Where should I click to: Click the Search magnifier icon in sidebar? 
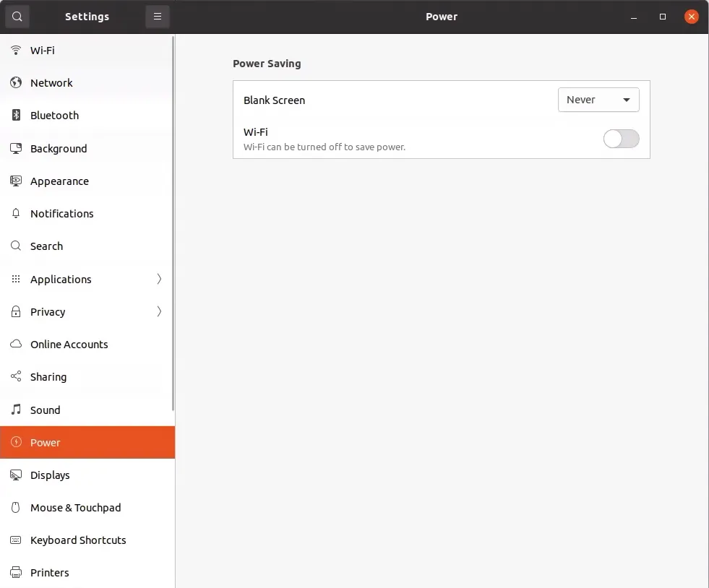(16, 246)
